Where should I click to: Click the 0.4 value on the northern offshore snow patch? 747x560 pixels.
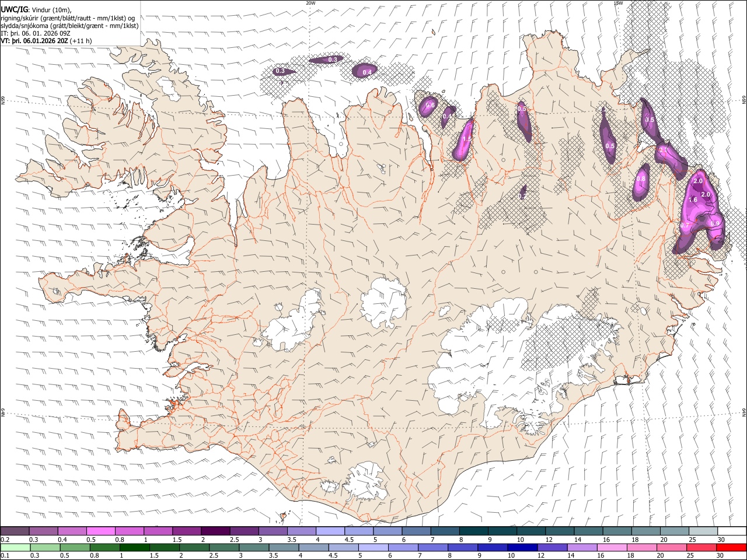coord(367,72)
